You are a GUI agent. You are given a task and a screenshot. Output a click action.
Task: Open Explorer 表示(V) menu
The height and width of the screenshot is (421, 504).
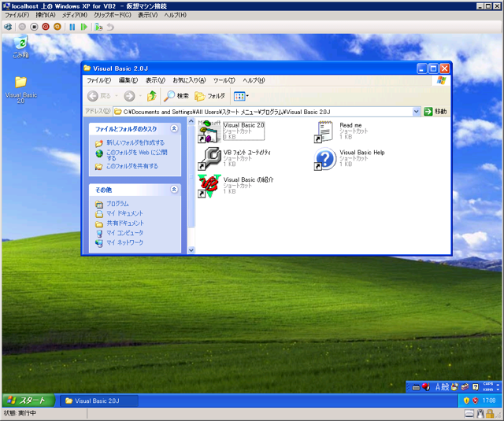[155, 80]
